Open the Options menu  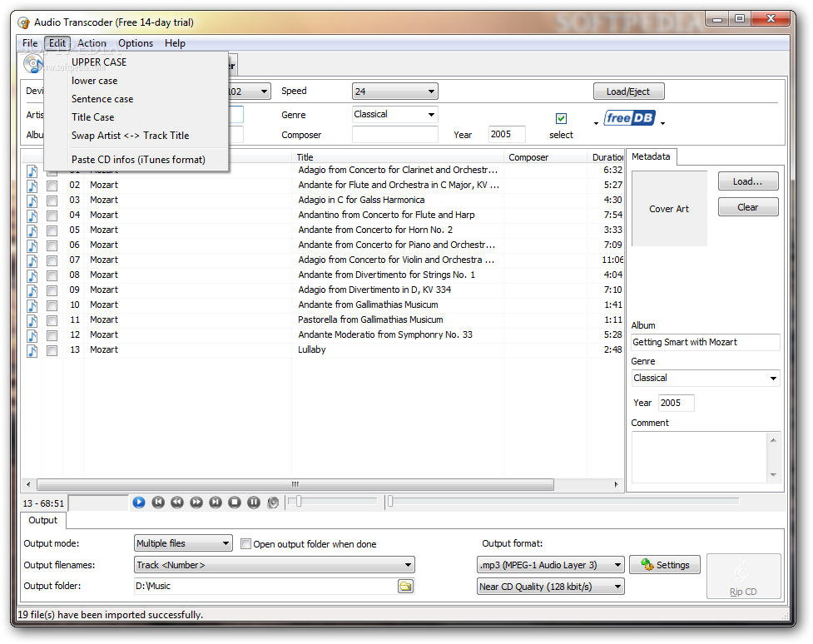pos(136,43)
